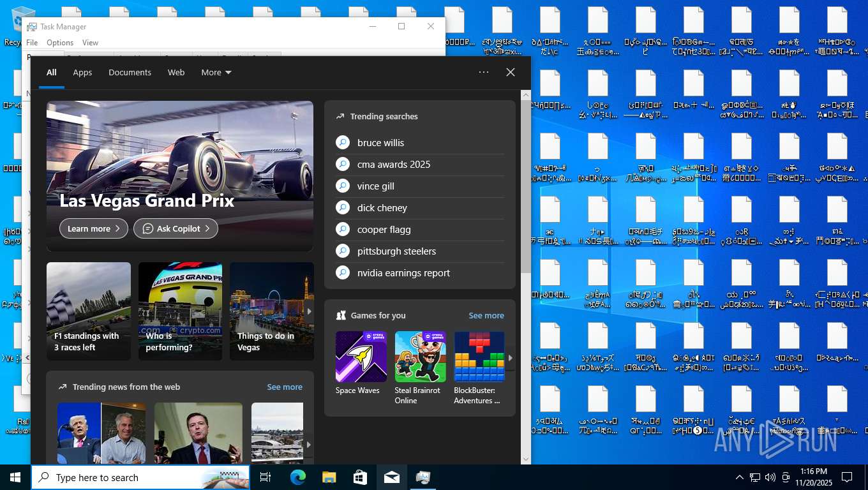Launch Microsoft Edge from taskbar
This screenshot has width=868, height=490.
coord(297,477)
